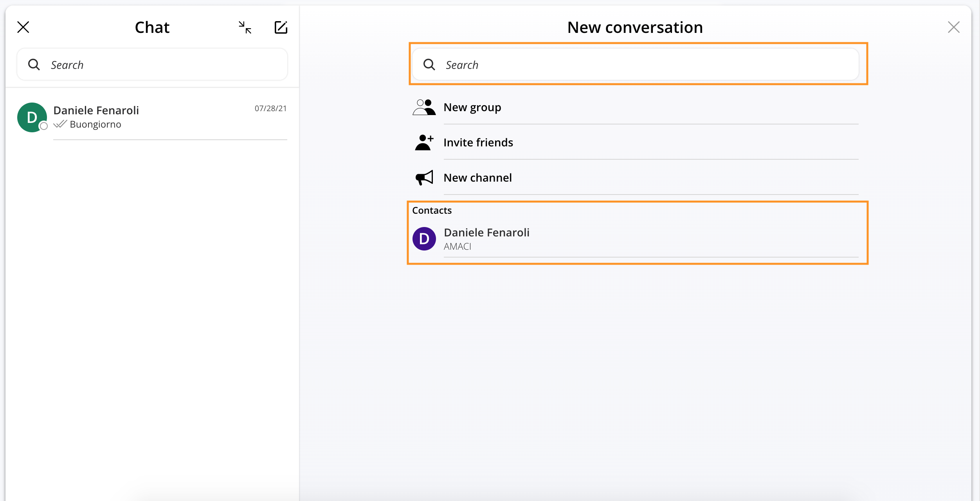
Task: Click the 07/28/21 date on the chat
Action: point(270,108)
